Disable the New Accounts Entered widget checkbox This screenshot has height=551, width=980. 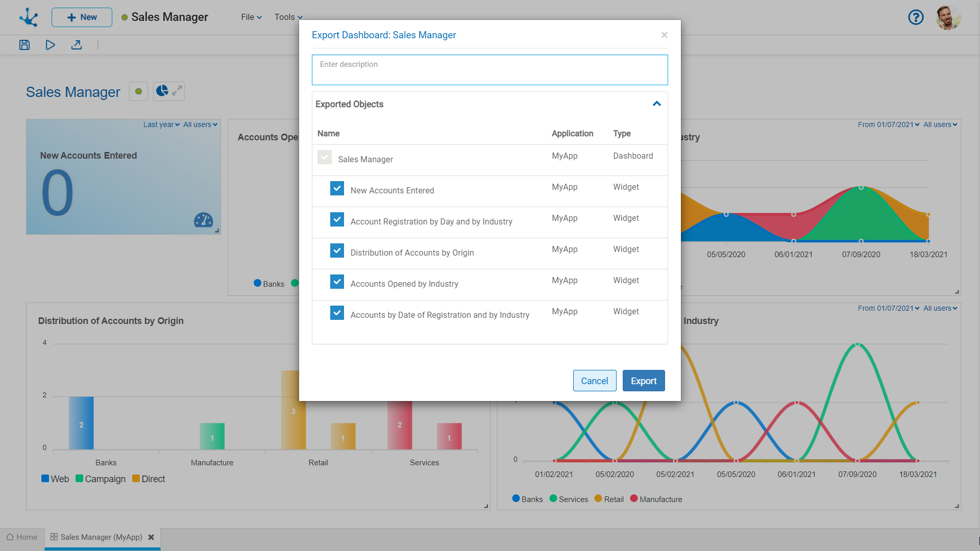point(336,189)
